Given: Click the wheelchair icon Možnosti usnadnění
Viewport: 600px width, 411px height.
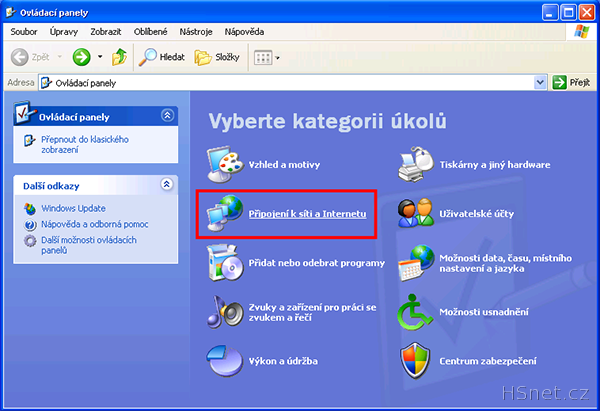Looking at the screenshot, I should pos(415,312).
